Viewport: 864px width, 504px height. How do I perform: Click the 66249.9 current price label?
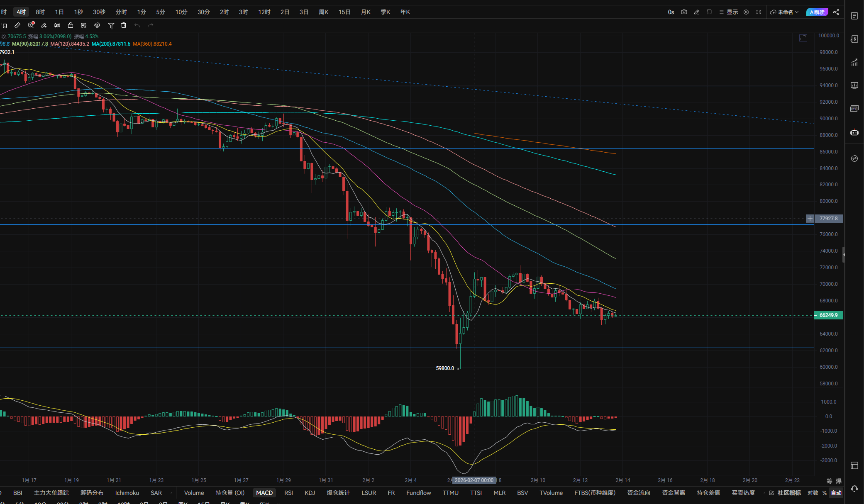coord(828,315)
